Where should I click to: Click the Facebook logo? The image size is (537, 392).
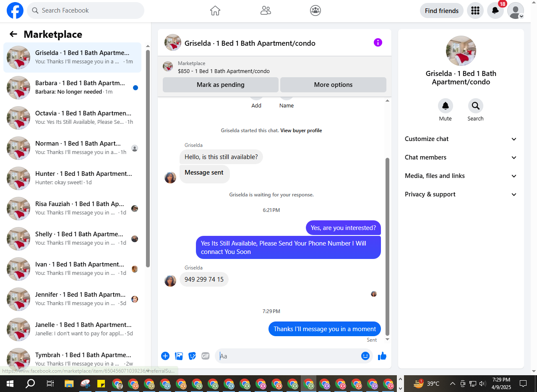coord(15,10)
